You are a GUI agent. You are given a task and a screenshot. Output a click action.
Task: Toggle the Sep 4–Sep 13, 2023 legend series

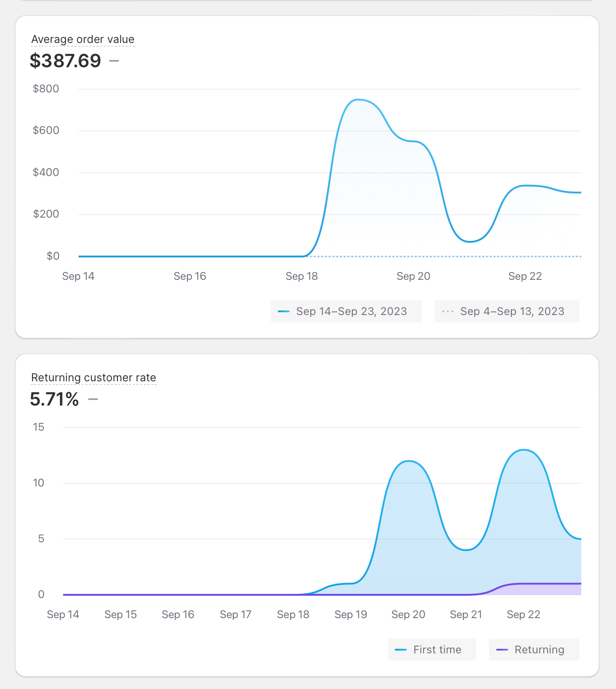tap(507, 311)
